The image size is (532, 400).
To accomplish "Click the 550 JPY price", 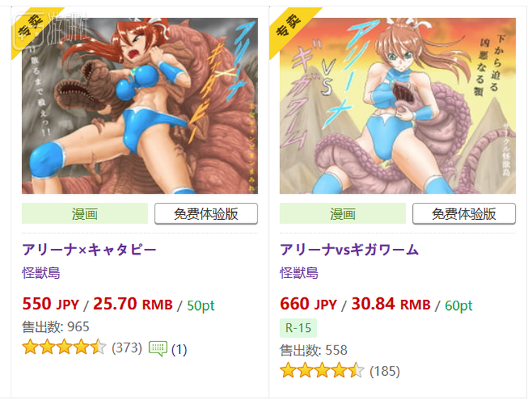I will [50, 304].
